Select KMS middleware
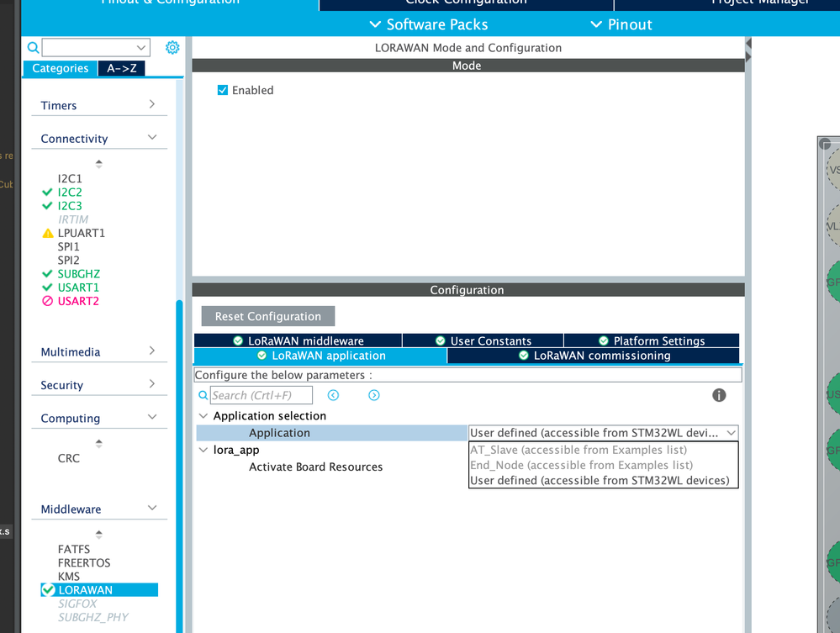This screenshot has height=633, width=840. point(69,576)
